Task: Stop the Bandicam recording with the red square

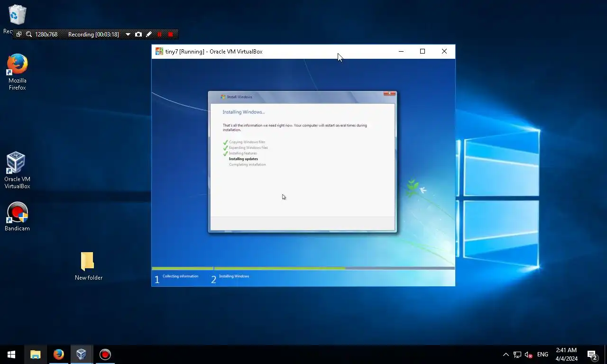Action: [171, 34]
